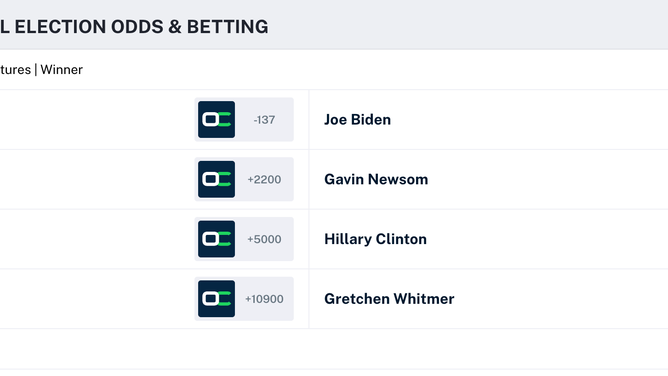This screenshot has height=376, width=668.
Task: Open Joe Biden's candidate name link
Action: coord(357,120)
